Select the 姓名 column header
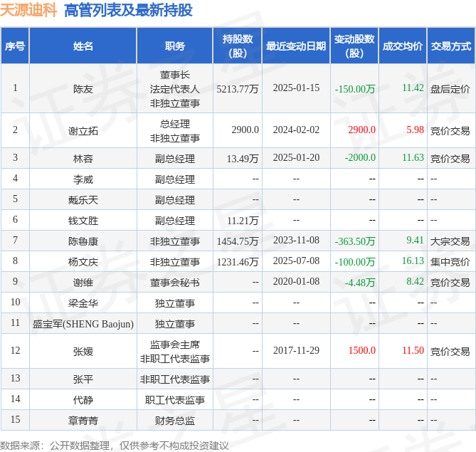The image size is (476, 452). point(83,46)
